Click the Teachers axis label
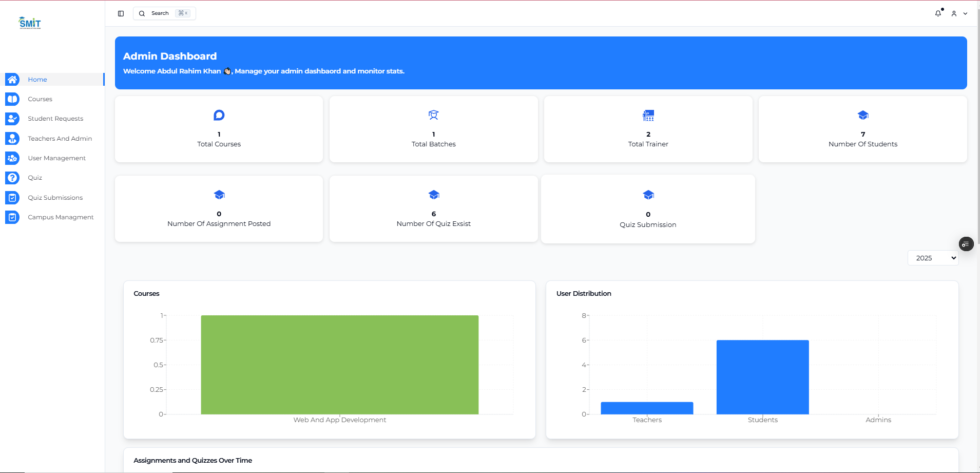 click(647, 420)
